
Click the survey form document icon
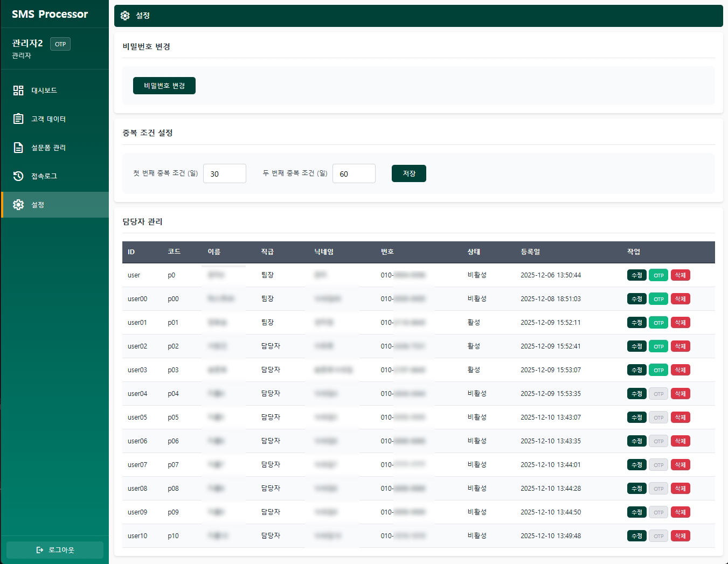[x=18, y=148]
